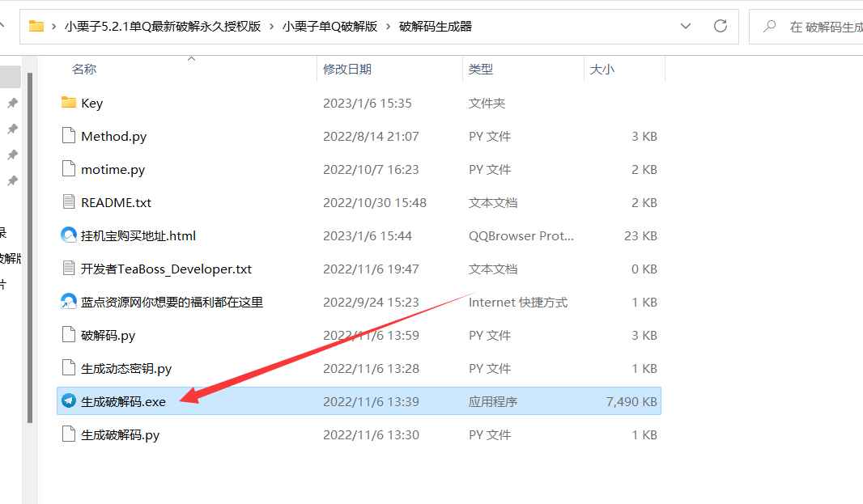
Task: Sort by 类型 column header
Action: 481,69
